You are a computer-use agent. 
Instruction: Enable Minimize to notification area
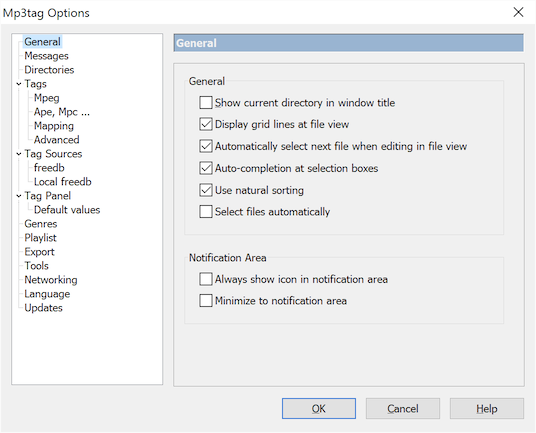point(206,301)
